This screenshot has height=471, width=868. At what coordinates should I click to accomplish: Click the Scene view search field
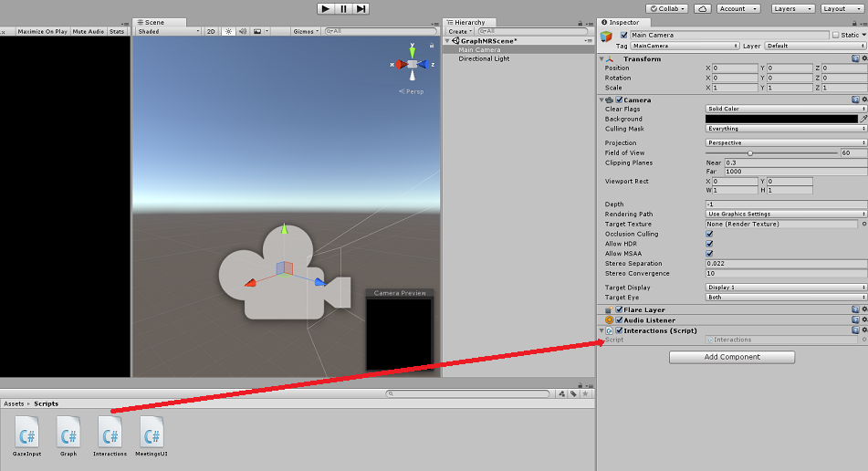point(381,32)
